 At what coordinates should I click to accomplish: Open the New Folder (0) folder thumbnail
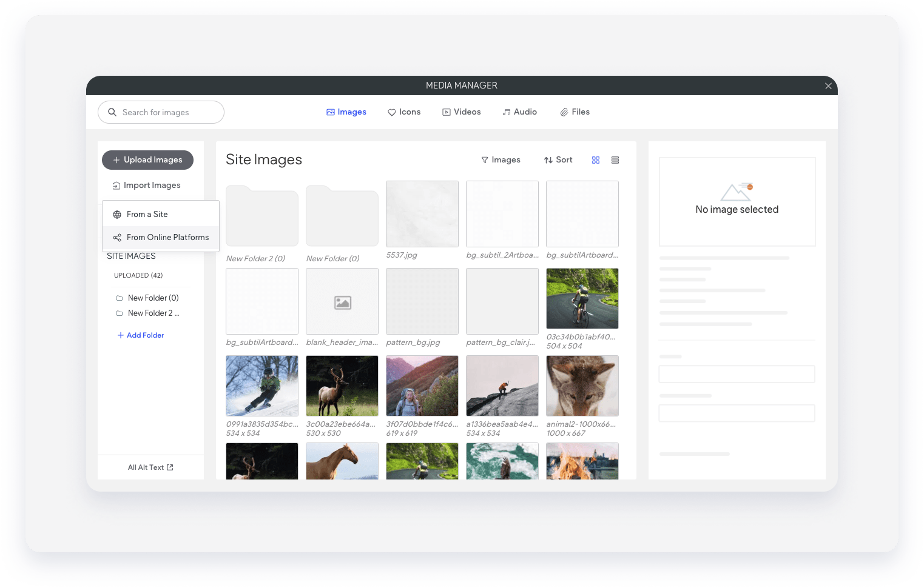tap(342, 216)
